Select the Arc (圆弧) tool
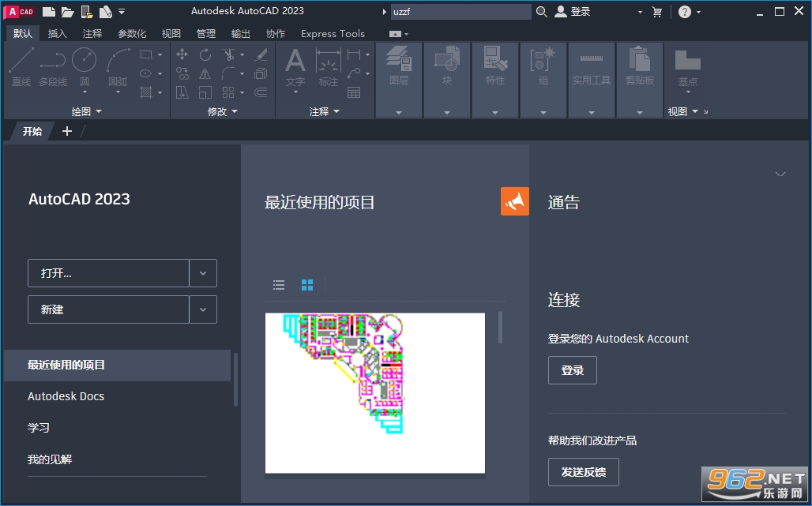 coord(118,67)
